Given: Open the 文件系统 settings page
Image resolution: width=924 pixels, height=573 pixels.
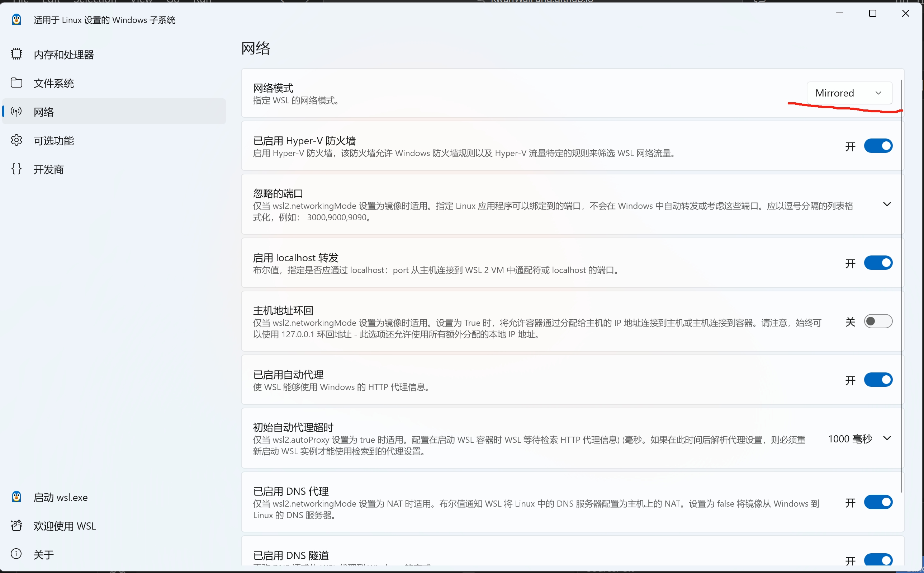Looking at the screenshot, I should (54, 83).
